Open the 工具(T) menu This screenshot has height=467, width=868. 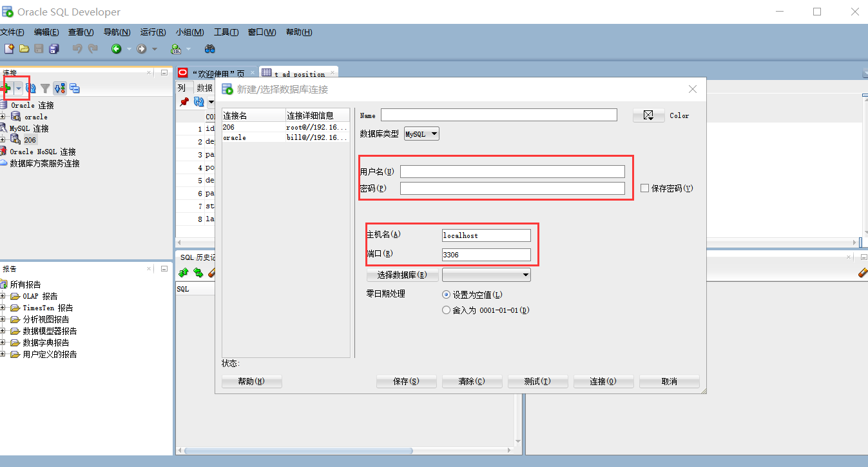coord(226,32)
